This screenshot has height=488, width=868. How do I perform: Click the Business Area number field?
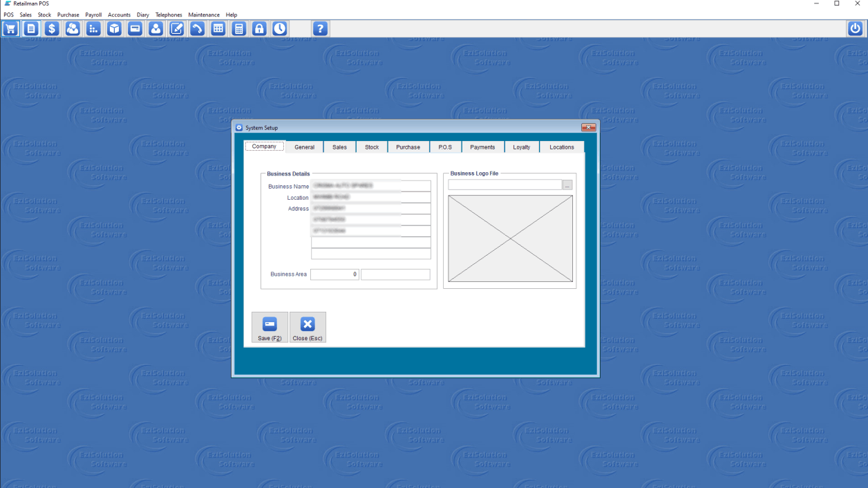tap(334, 274)
